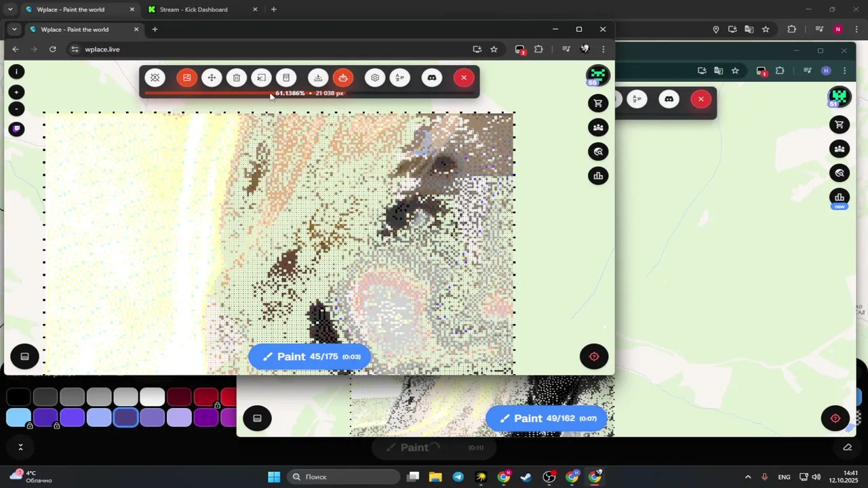Open the N profile avatar in background window
Image resolution: width=868 pixels, height=488 pixels.
[x=838, y=29]
